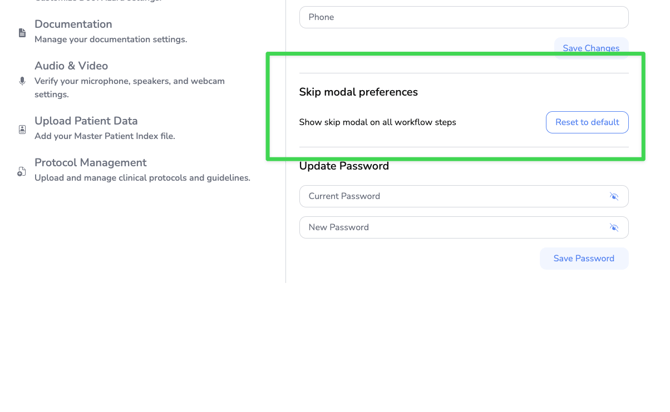Select Protocol Management in sidebar
The height and width of the screenshot is (412, 670).
click(90, 163)
